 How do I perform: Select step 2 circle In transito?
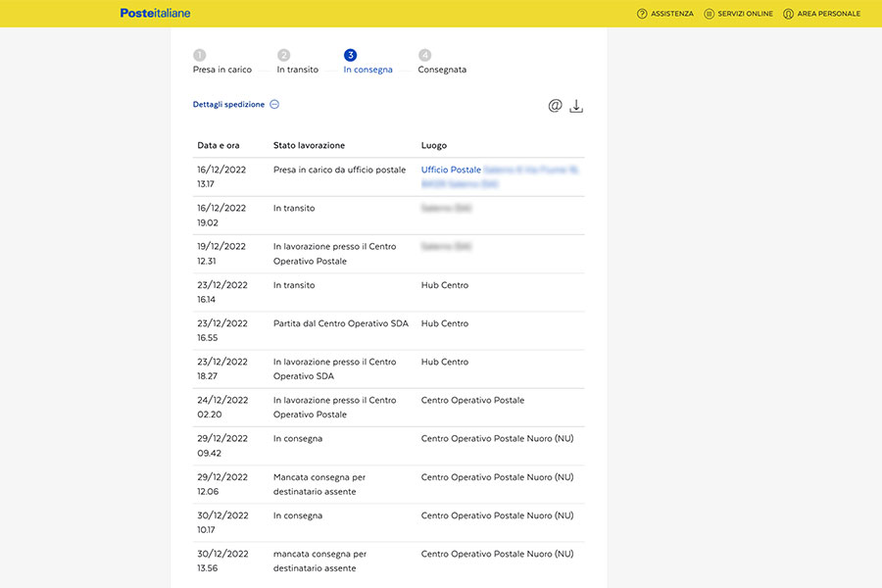tap(284, 56)
